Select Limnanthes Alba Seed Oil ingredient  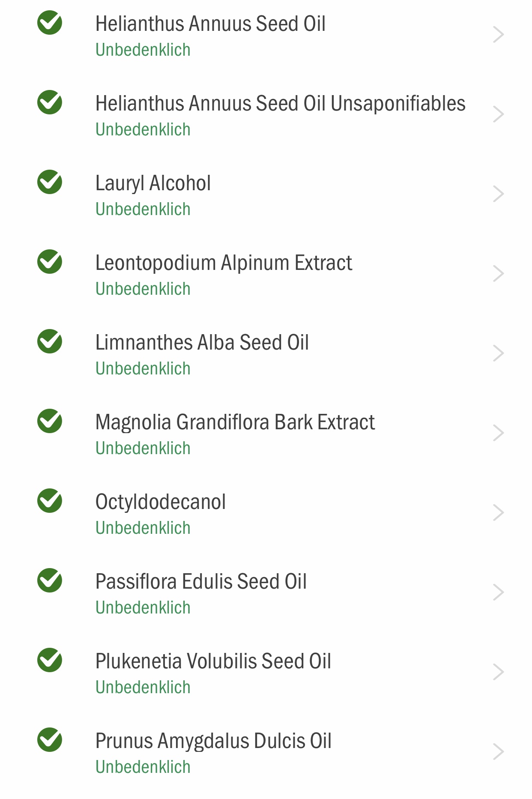coord(266,354)
